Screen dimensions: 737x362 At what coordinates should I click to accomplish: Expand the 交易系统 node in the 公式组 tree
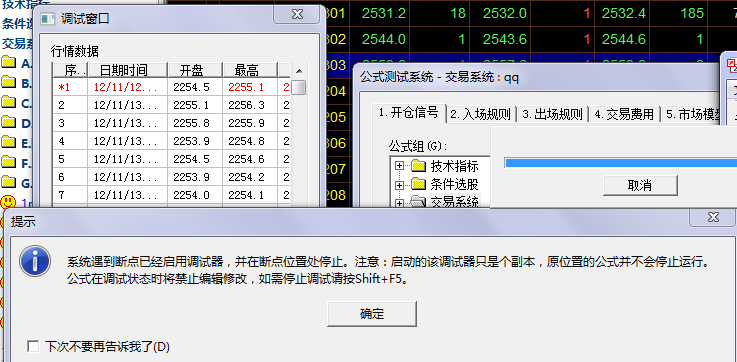(x=400, y=203)
